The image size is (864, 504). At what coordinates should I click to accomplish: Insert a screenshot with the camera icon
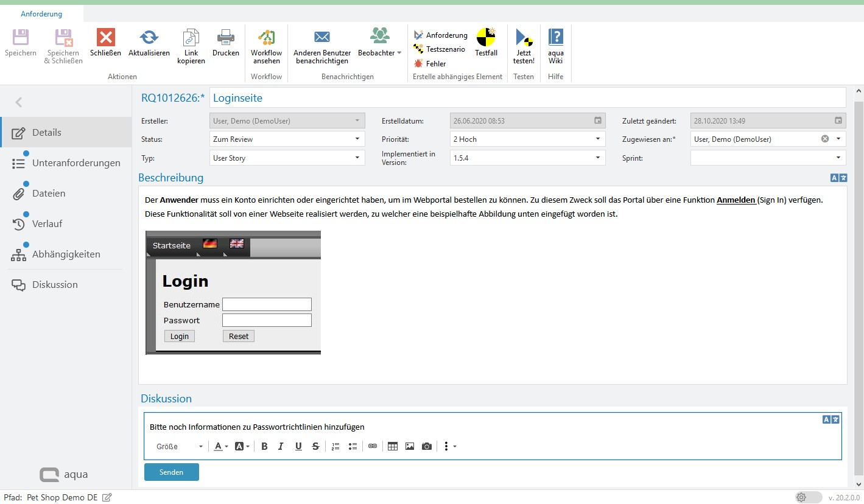point(427,446)
